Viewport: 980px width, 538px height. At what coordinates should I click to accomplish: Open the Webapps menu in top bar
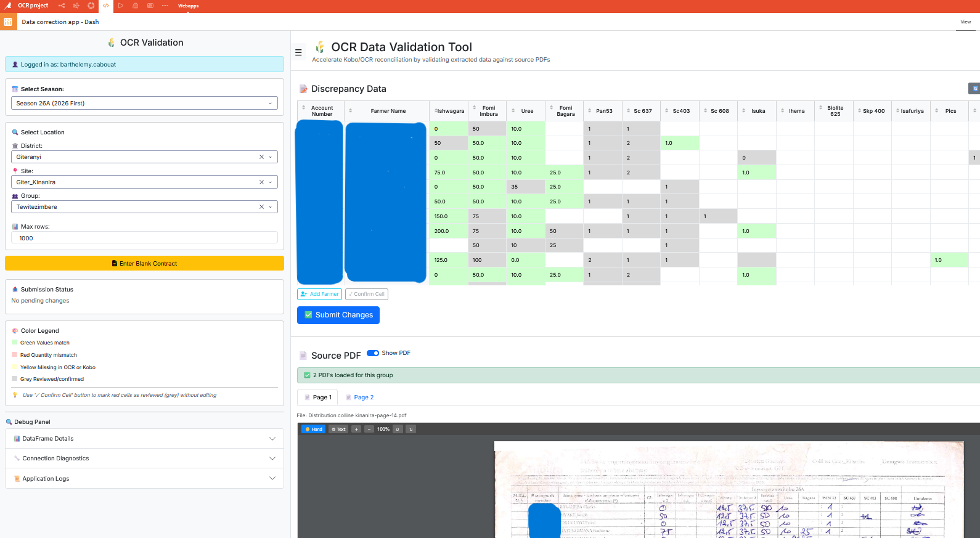coord(188,6)
